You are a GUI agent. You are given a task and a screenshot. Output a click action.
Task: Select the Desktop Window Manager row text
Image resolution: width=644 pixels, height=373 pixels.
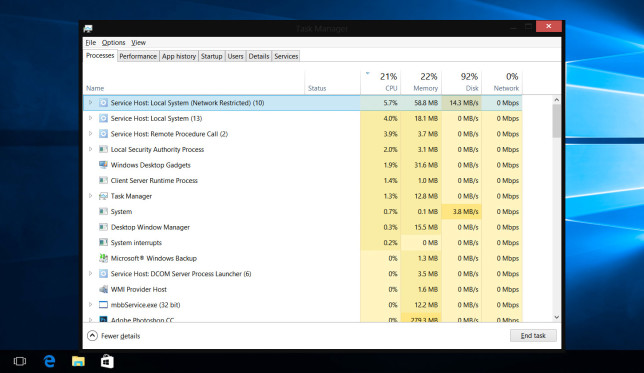pyautogui.click(x=150, y=227)
